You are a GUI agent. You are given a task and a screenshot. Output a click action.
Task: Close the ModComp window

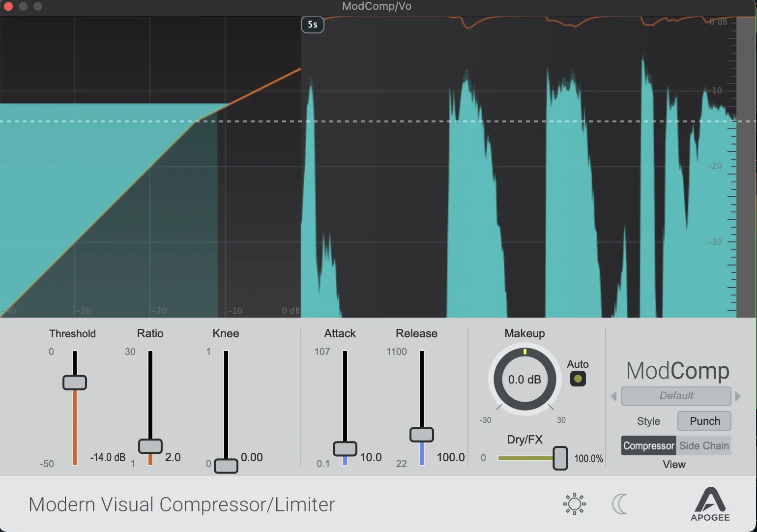pos(8,6)
